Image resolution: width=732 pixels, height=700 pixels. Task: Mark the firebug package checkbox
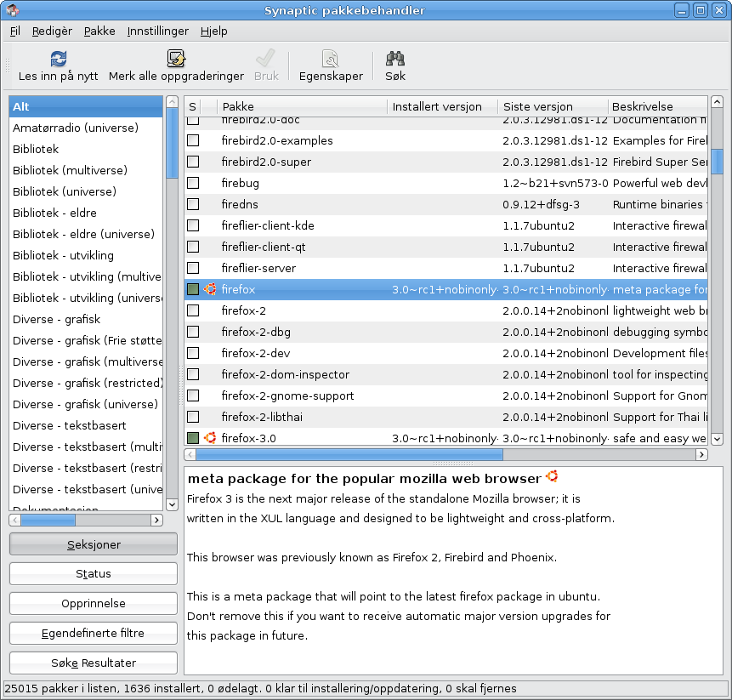193,183
